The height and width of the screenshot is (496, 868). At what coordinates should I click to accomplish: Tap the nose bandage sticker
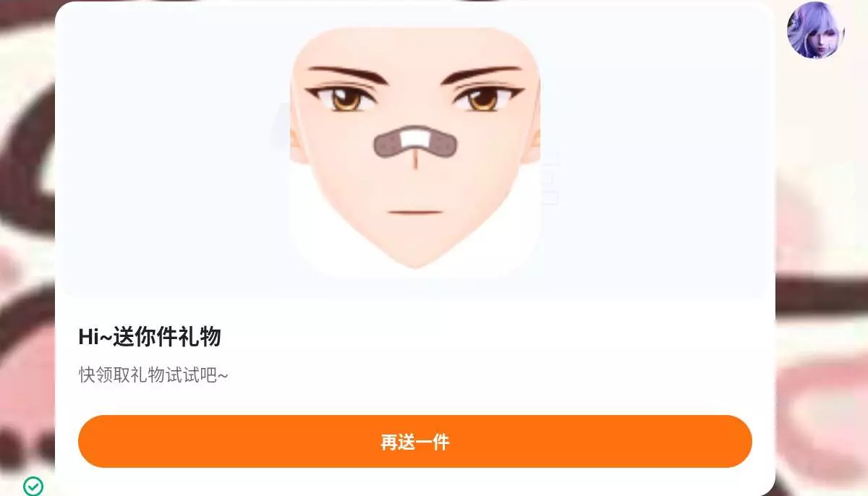click(415, 143)
